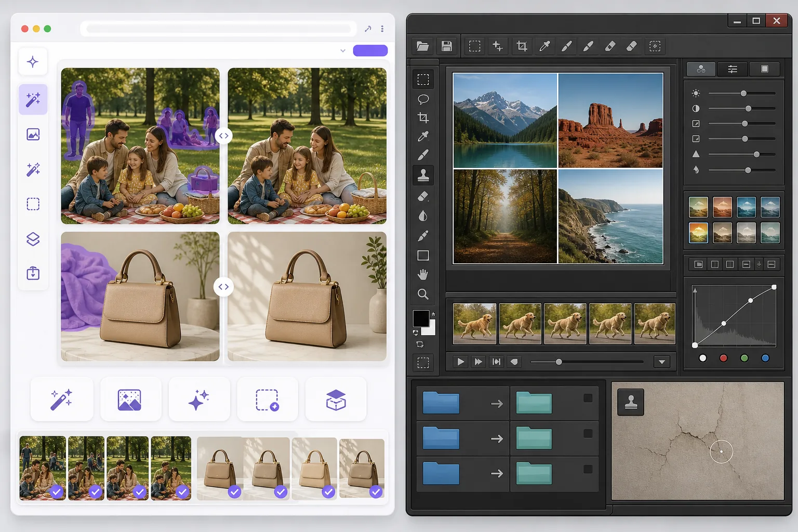Expand the dropdown arrow in playback bar
This screenshot has width=798, height=532.
coord(662,362)
